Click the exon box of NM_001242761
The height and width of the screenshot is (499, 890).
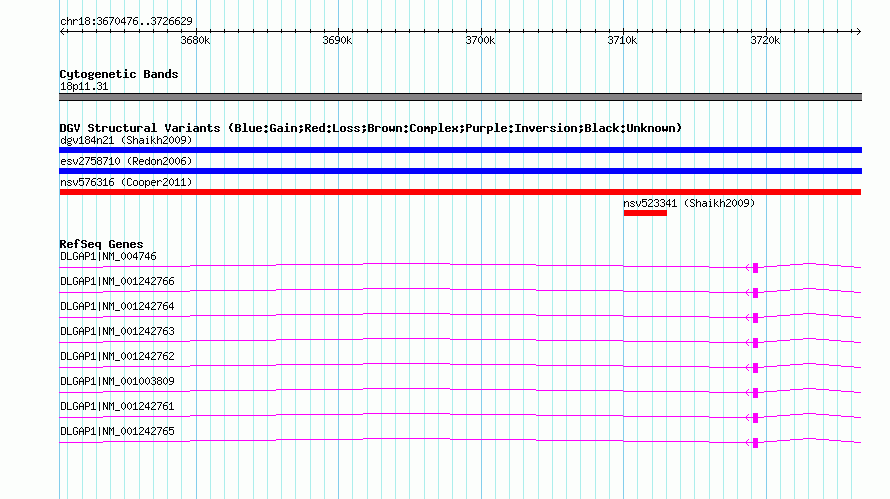tap(755, 418)
